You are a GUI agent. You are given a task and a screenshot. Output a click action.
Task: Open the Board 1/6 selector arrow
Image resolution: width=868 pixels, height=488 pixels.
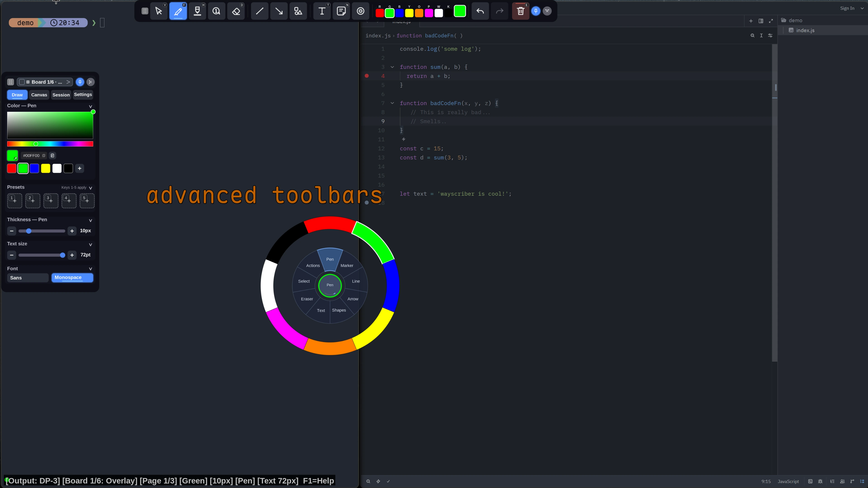[68, 82]
